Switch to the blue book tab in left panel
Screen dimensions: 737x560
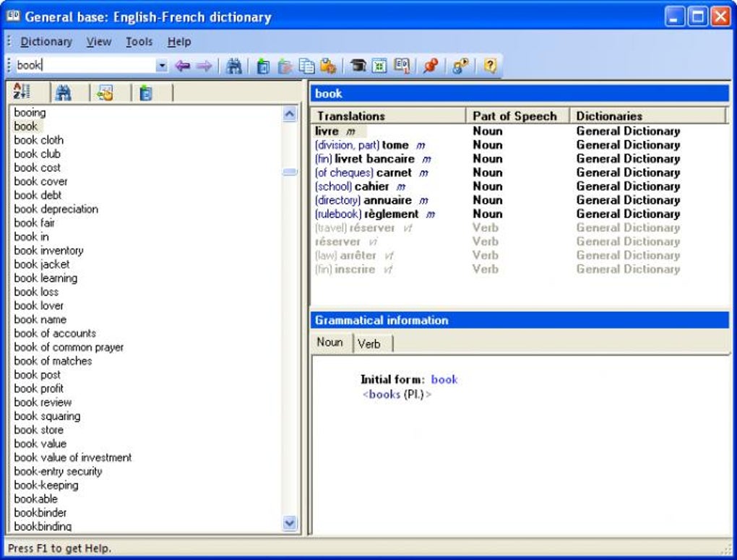[146, 92]
